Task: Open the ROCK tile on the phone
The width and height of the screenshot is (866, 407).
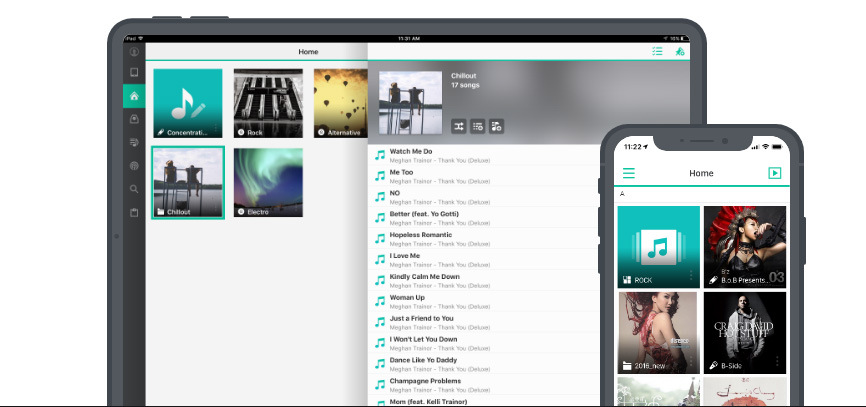Action: point(658,247)
